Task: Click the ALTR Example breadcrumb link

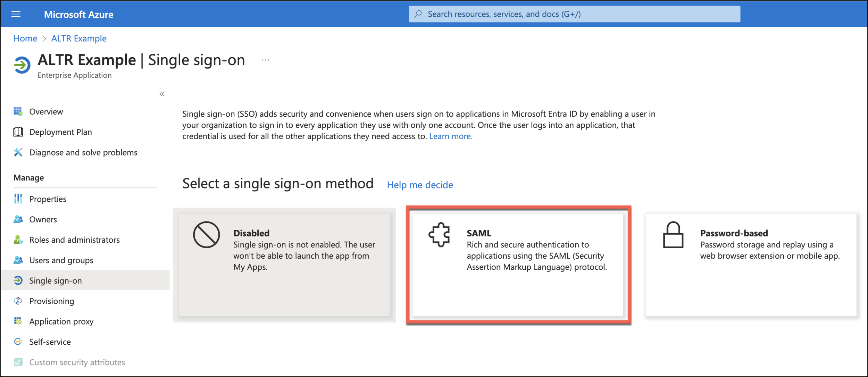Action: click(x=79, y=38)
